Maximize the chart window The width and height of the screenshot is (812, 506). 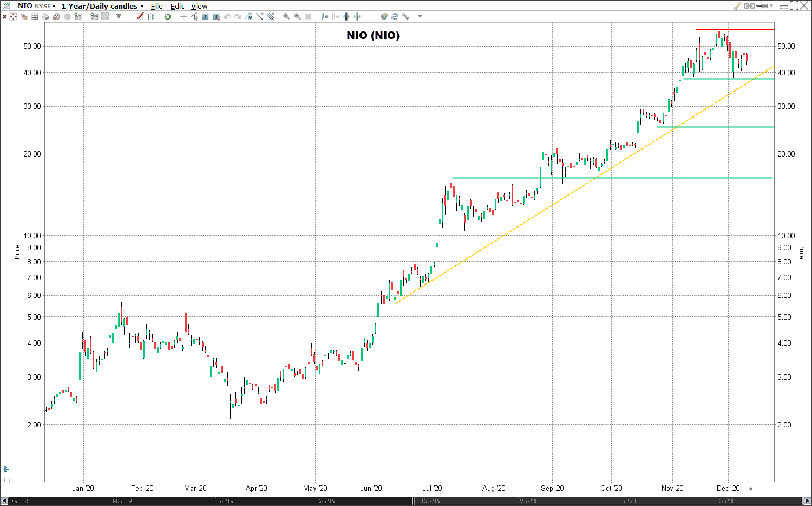tap(794, 6)
